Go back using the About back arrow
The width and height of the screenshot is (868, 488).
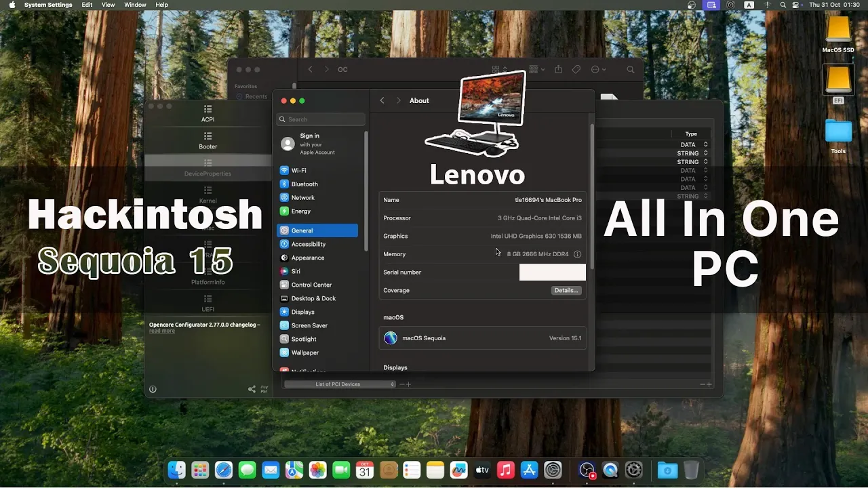point(382,100)
